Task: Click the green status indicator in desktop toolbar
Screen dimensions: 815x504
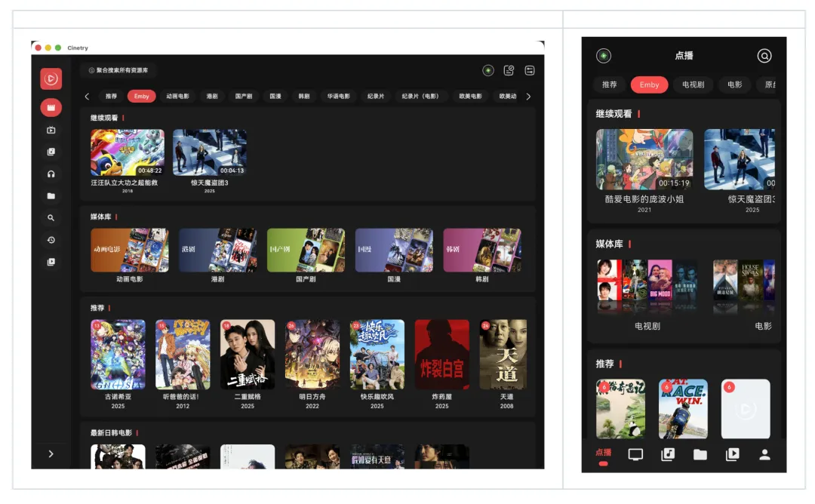Action: coord(488,70)
